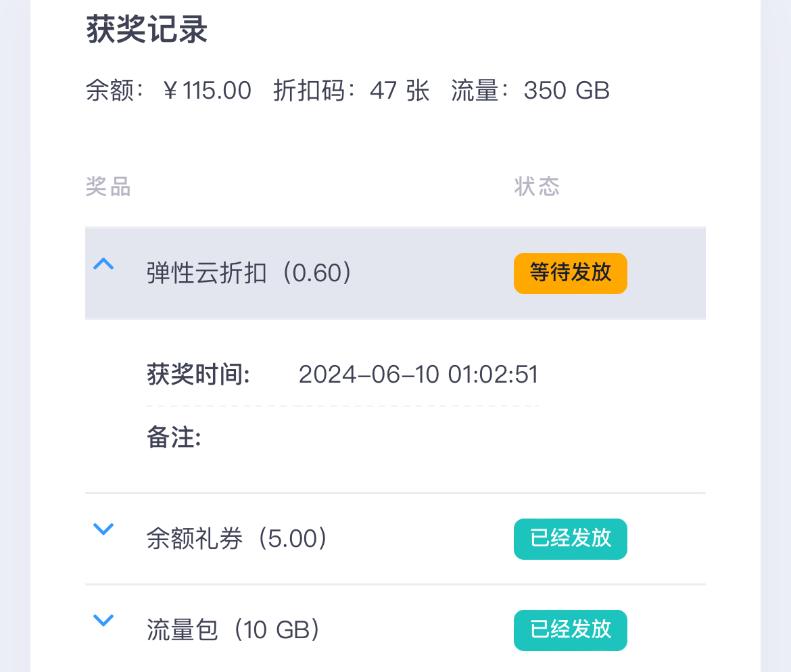Click the dashed divider under award time
Viewport: 791px width, 672px height.
(342, 406)
